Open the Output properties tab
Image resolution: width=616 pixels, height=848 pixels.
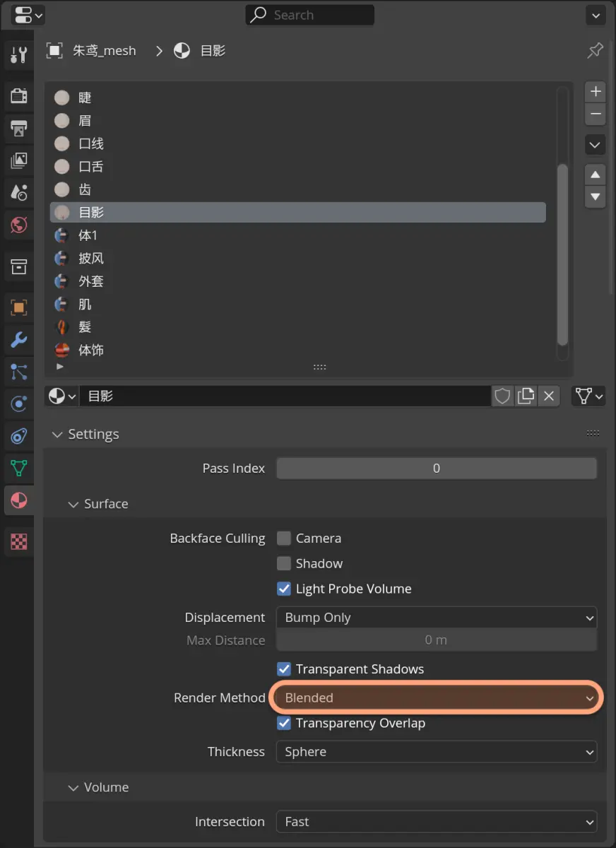[x=18, y=128]
